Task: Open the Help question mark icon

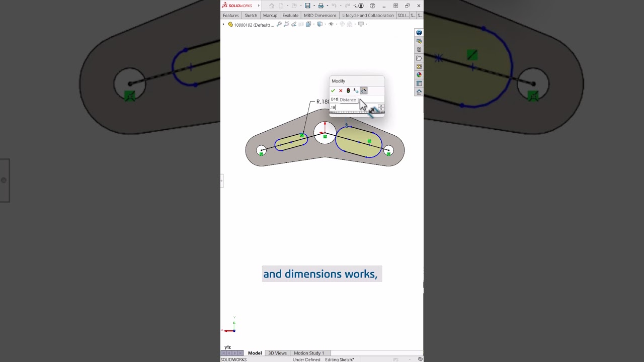Action: tap(372, 6)
